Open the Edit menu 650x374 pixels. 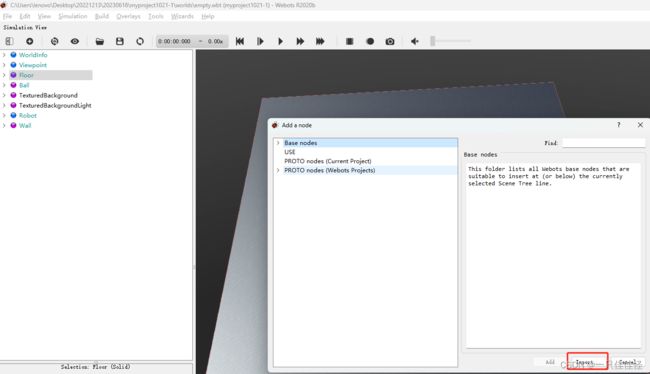(25, 16)
